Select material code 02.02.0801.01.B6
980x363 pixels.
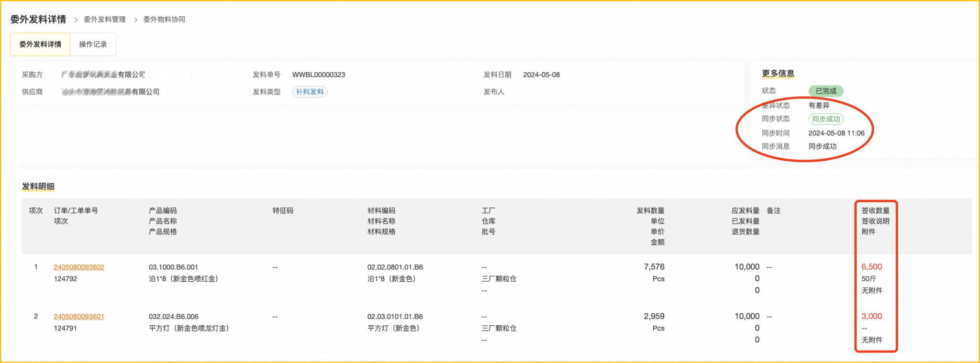(x=395, y=267)
